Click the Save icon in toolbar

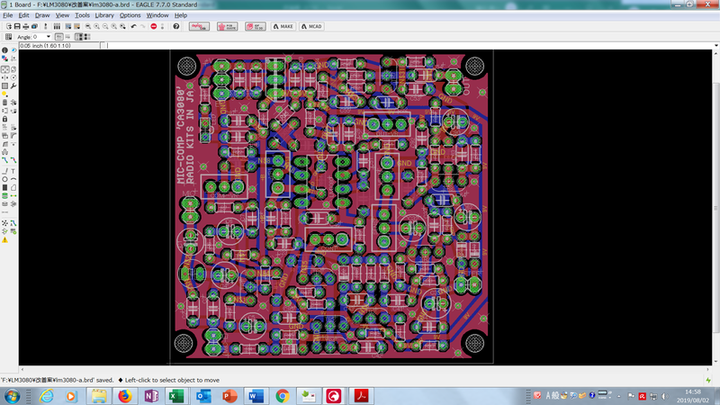click(16, 26)
